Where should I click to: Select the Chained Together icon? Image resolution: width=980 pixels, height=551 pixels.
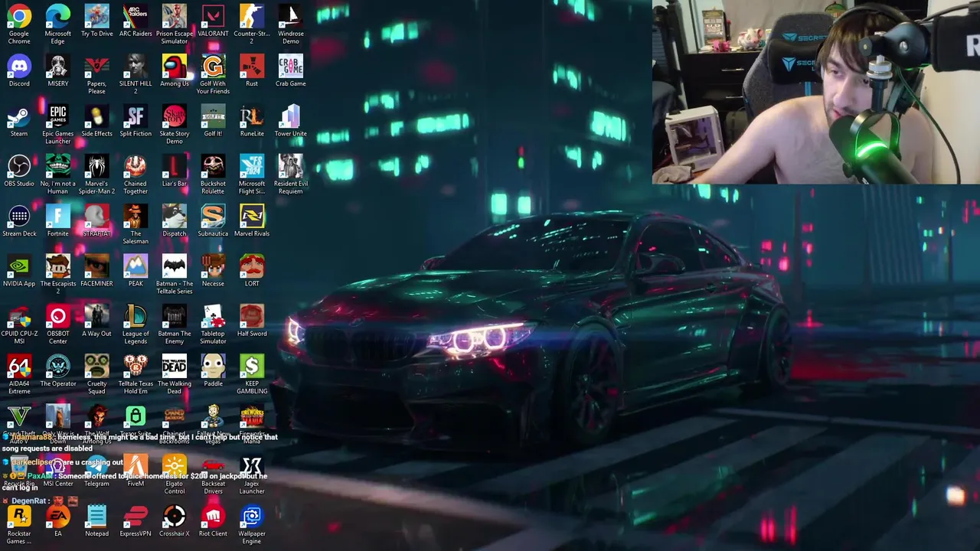tap(136, 166)
